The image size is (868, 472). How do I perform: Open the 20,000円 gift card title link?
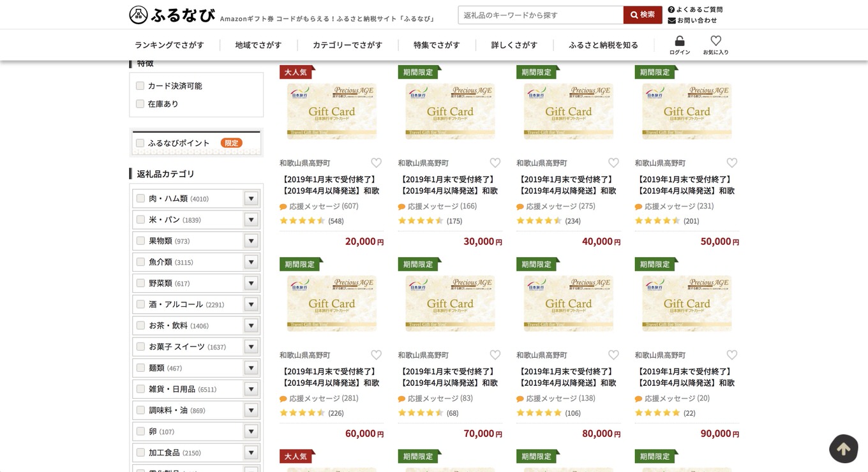tap(331, 185)
